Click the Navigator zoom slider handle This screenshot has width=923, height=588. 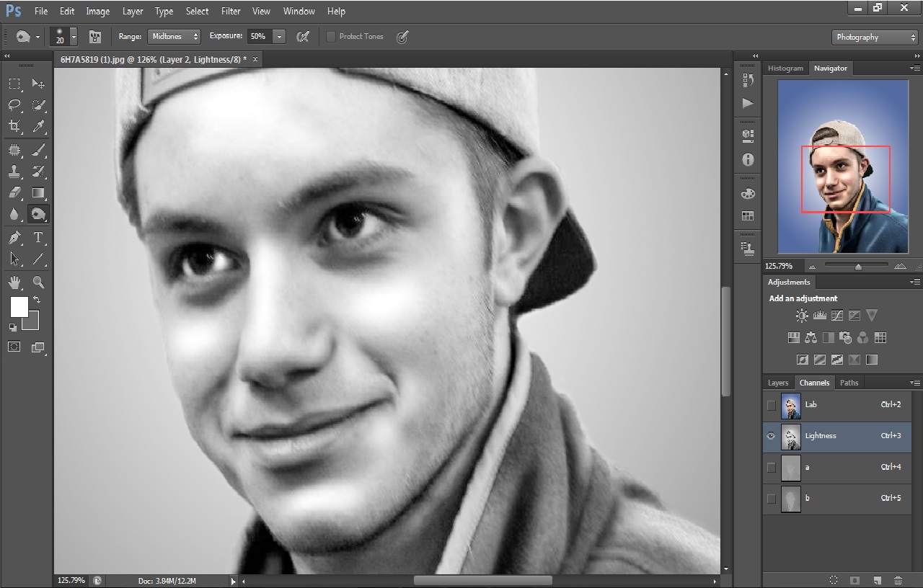(x=858, y=267)
